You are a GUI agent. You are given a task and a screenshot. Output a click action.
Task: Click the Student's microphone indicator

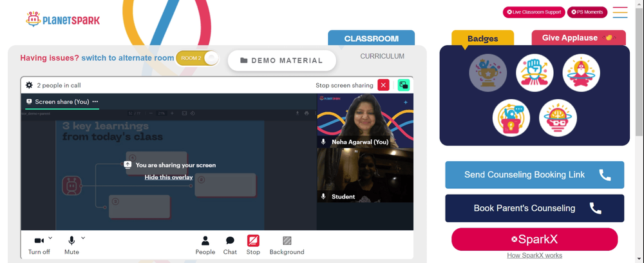pyautogui.click(x=324, y=197)
